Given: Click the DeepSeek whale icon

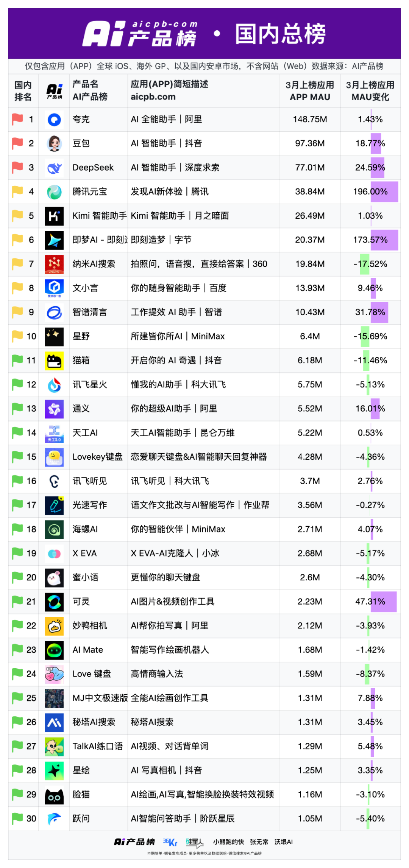Looking at the screenshot, I should pyautogui.click(x=54, y=168).
